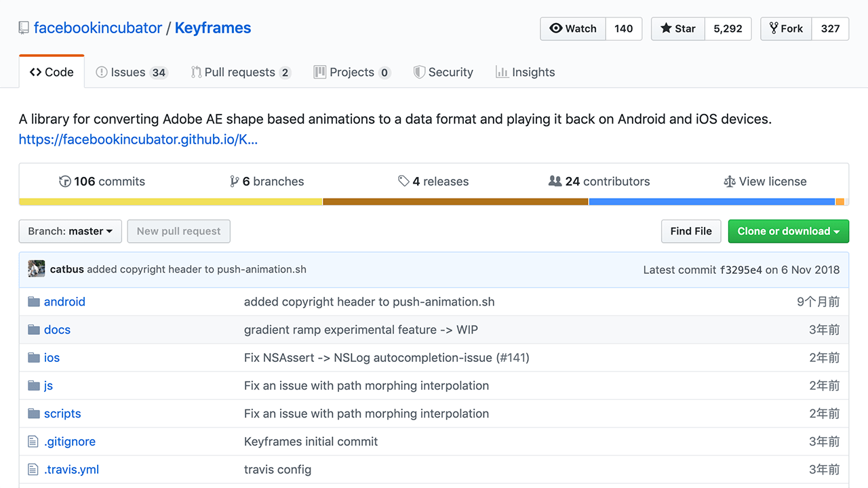Switch to the Issues tab
The image size is (868, 488).
132,72
